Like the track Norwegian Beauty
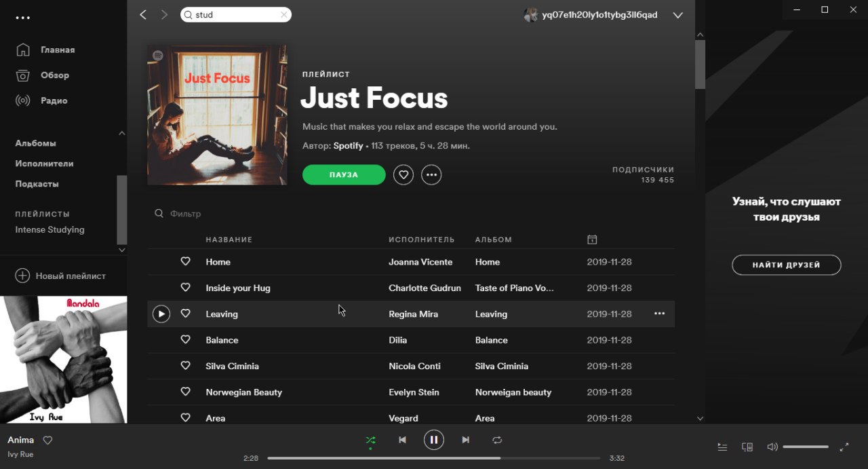This screenshot has height=469, width=868. coord(185,392)
